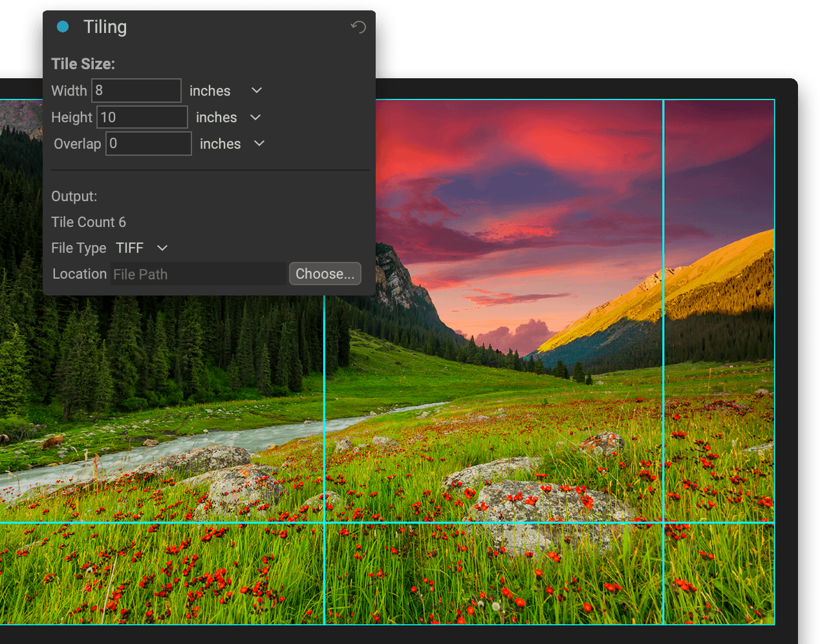
Task: Click the File Type label
Action: point(78,248)
